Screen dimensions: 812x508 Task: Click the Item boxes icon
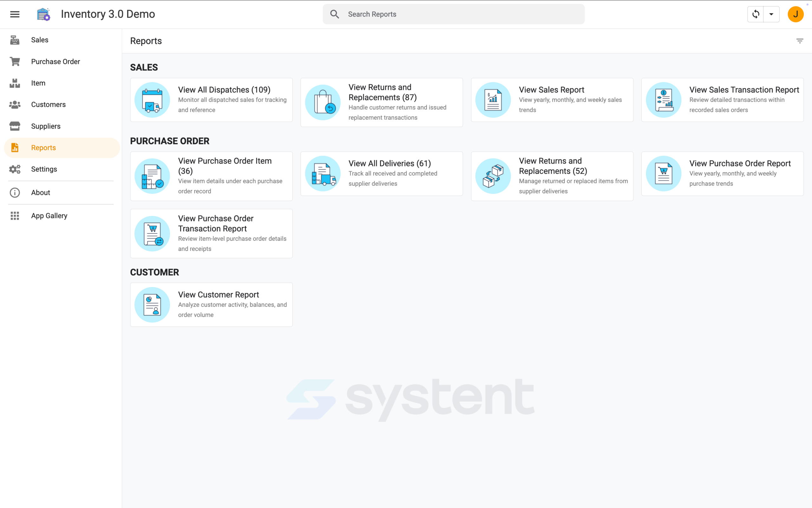[x=15, y=83]
